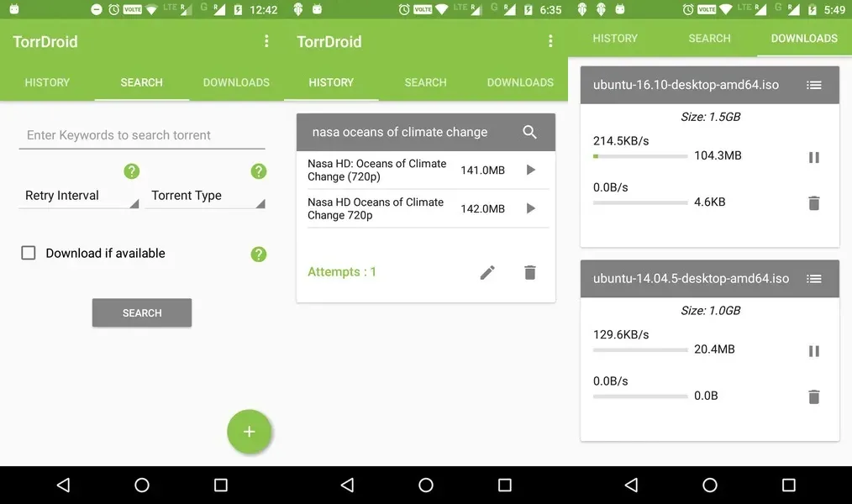Open file list for ubuntu-16.10-desktop-amd64.iso
Screen dimensions: 852x504
click(813, 85)
